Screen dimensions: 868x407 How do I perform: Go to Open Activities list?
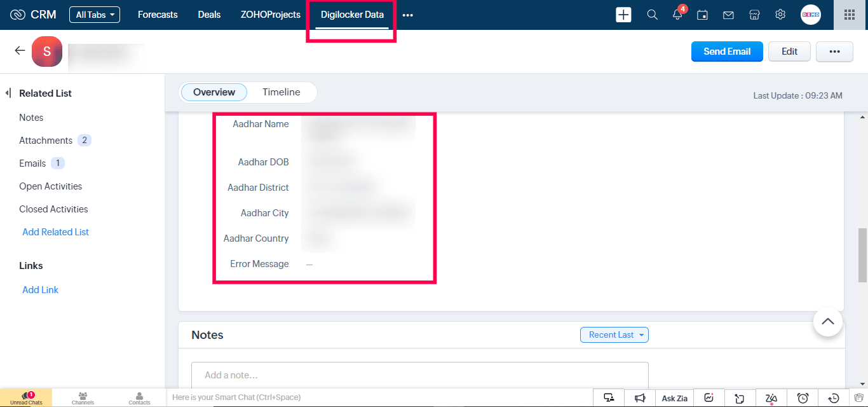coord(51,186)
